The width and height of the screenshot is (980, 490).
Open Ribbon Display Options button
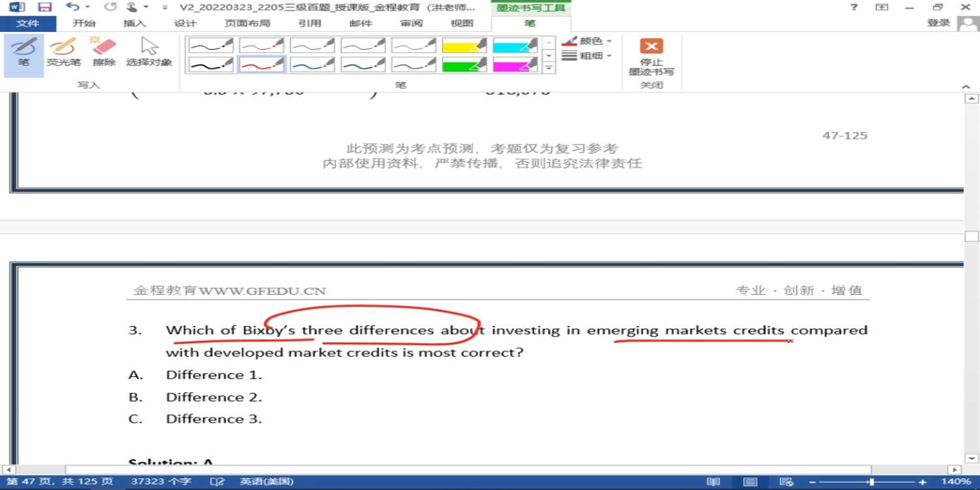click(882, 7)
